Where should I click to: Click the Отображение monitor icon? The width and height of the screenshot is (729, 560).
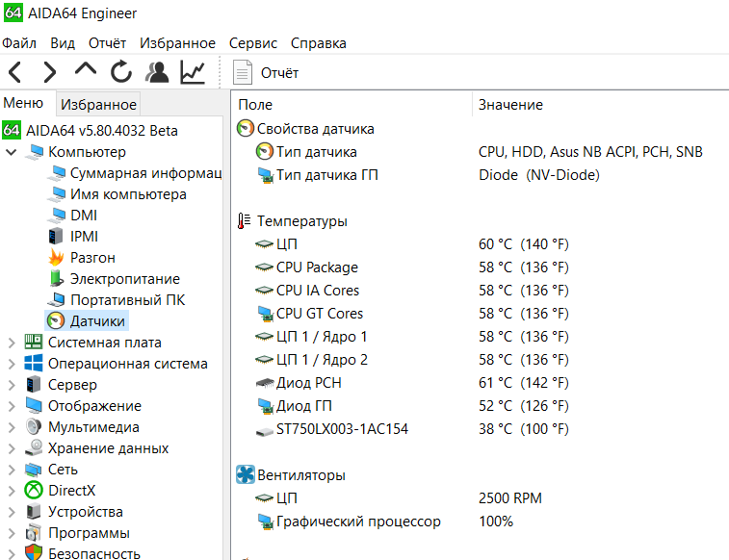[x=34, y=406]
